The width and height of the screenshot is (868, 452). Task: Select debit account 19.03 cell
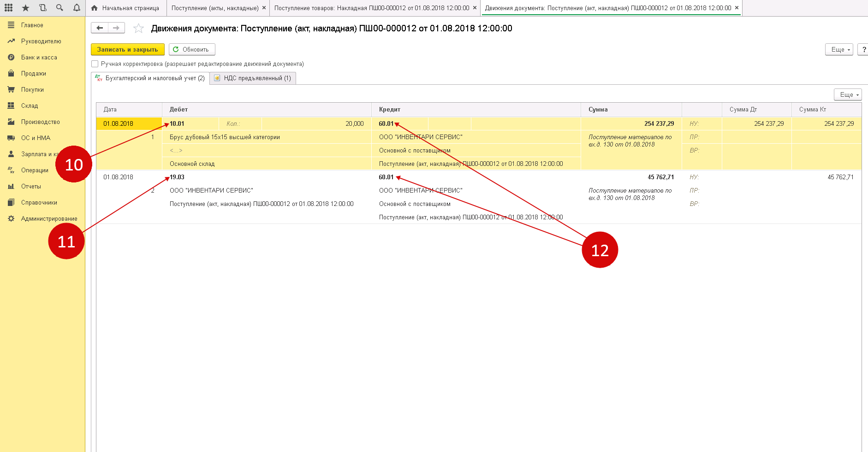pyautogui.click(x=177, y=177)
